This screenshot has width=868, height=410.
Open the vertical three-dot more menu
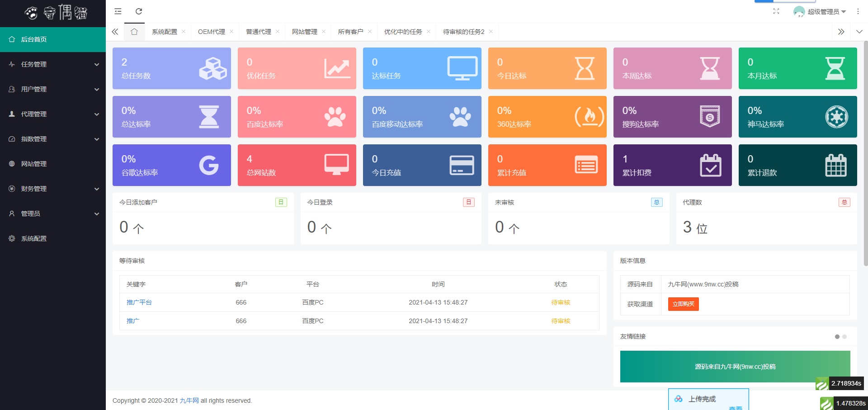point(858,11)
